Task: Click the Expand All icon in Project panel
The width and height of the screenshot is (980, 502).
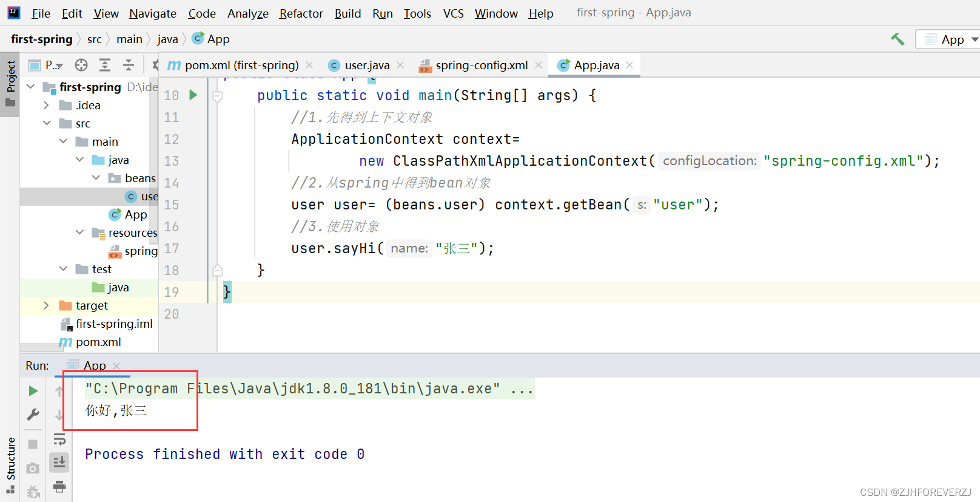Action: click(105, 65)
